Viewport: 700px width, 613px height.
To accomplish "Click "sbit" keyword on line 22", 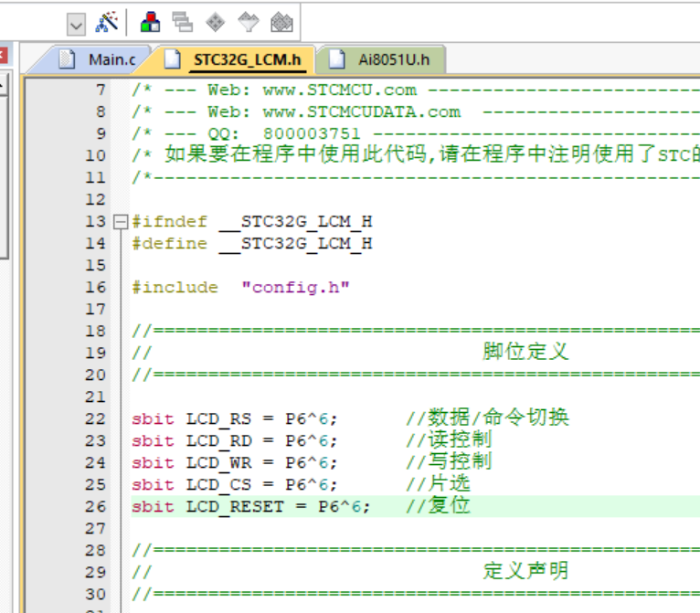I will [153, 419].
